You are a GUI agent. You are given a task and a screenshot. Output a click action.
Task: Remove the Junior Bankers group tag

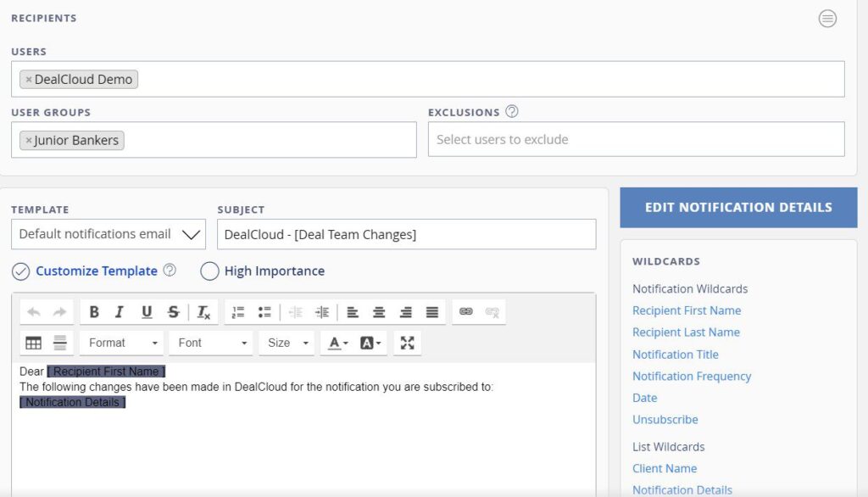[29, 141]
